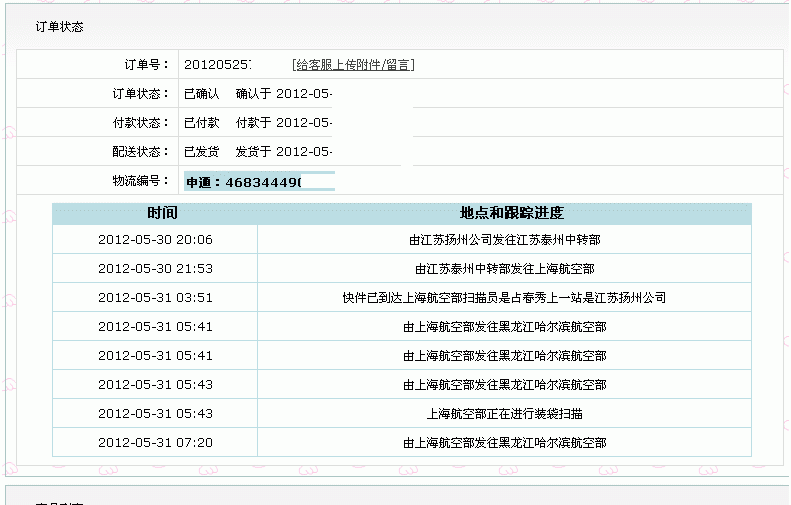Click the 已发货 shipping status value

202,152
